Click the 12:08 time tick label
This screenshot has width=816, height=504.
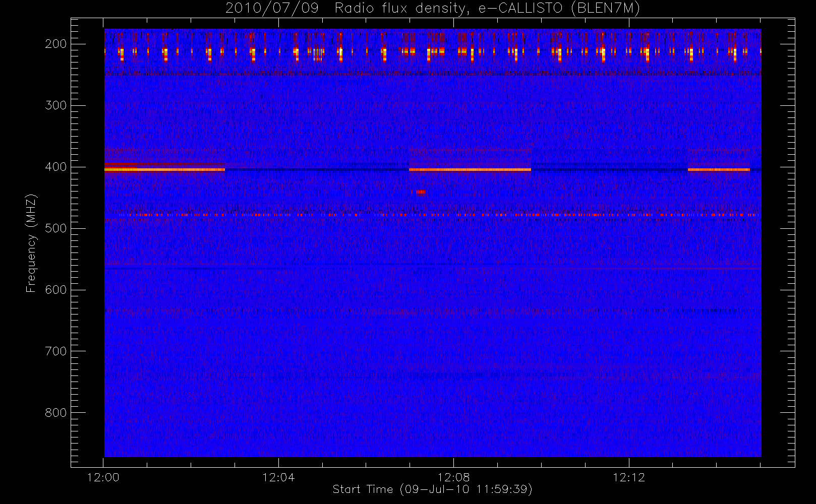[453, 477]
